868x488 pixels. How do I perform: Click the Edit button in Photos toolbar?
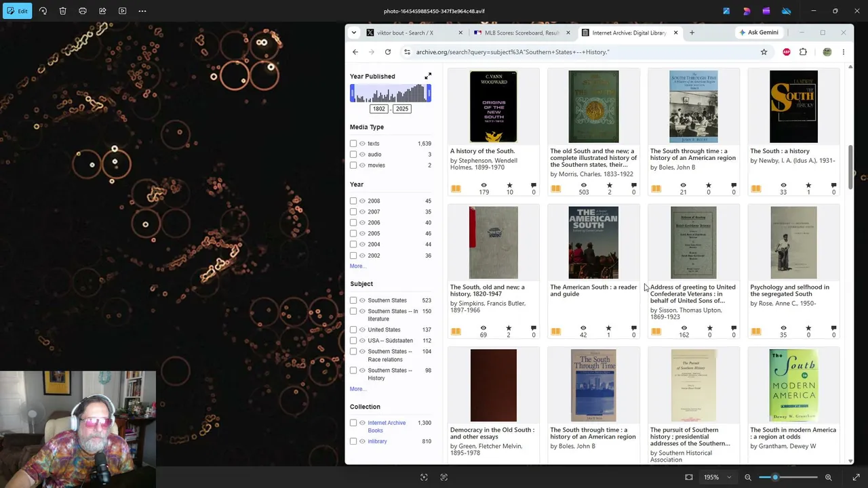[18, 11]
